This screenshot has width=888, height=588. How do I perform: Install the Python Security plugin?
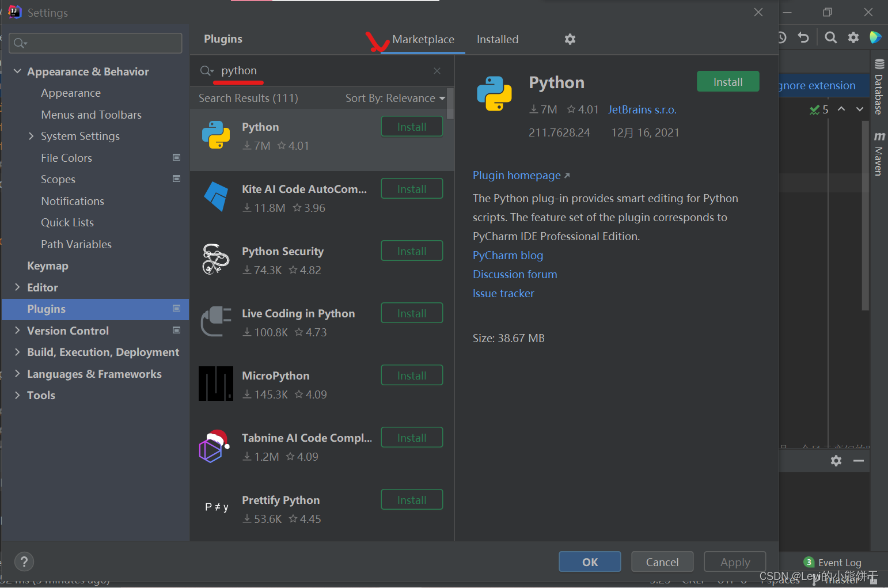(x=412, y=251)
